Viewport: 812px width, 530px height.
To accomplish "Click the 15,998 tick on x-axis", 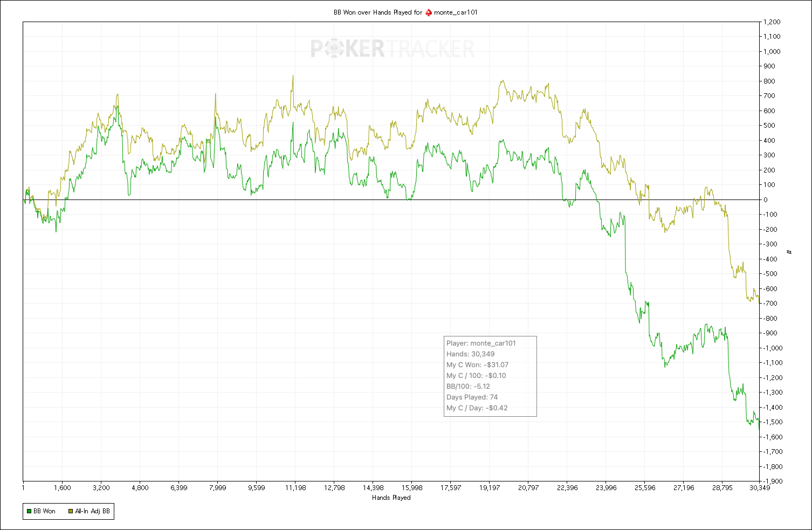I will 411,488.
